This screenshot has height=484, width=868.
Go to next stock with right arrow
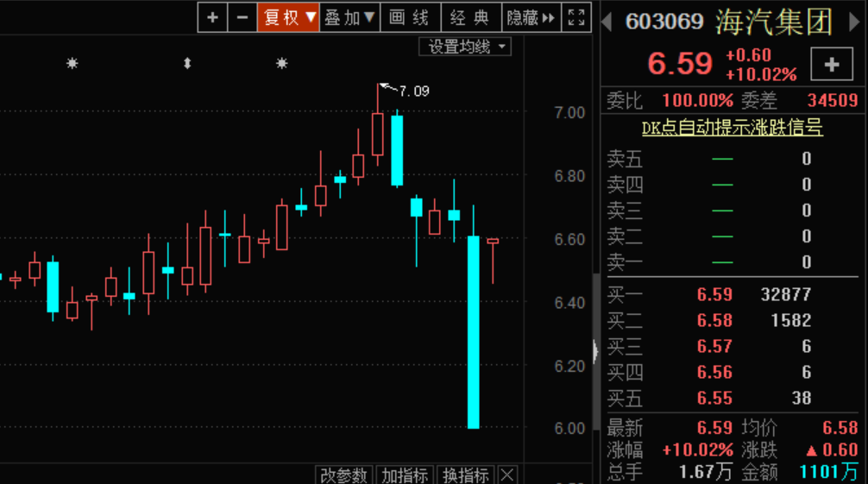coord(854,22)
